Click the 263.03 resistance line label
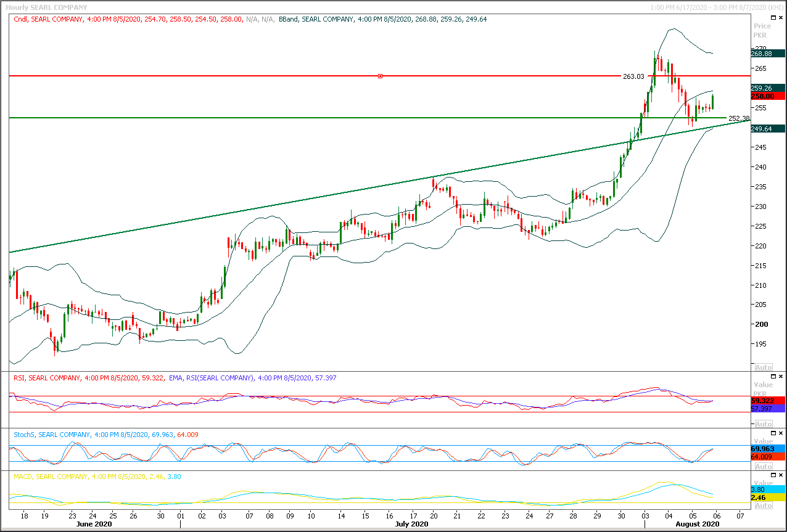787x532 pixels. click(x=633, y=76)
